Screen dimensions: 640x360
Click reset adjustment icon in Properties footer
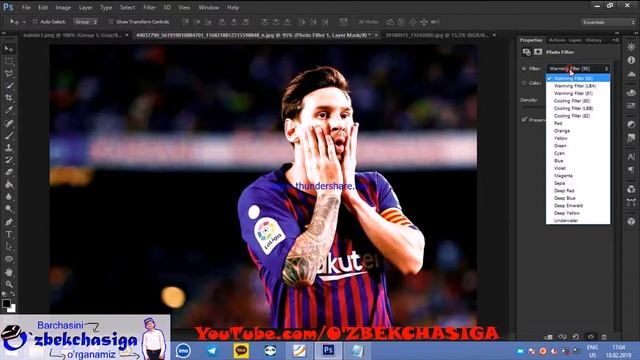(576, 337)
